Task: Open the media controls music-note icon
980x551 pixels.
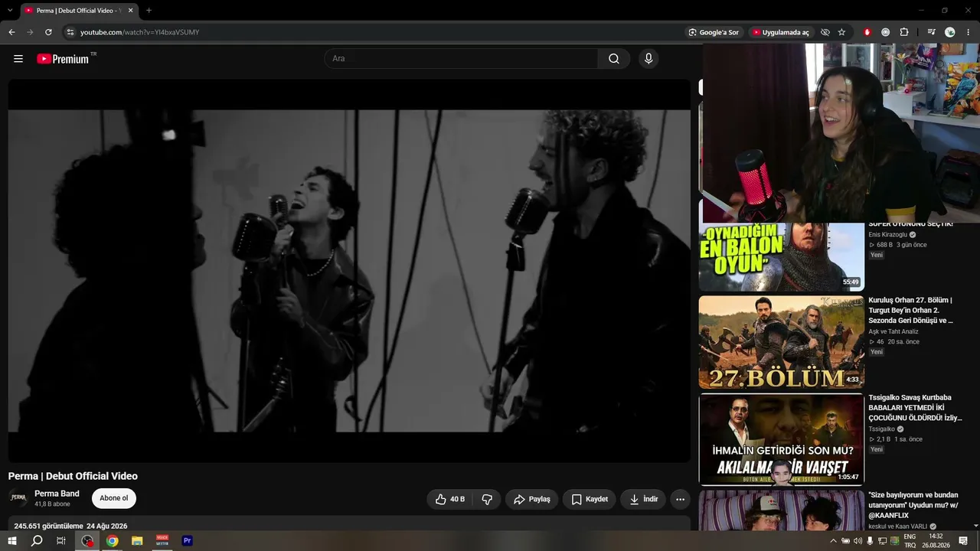Action: 931,32
